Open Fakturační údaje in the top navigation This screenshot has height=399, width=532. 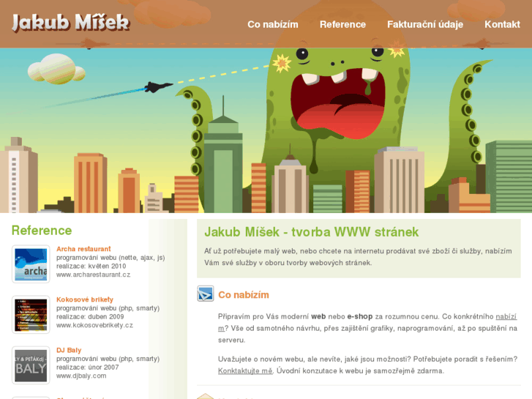coord(425,24)
